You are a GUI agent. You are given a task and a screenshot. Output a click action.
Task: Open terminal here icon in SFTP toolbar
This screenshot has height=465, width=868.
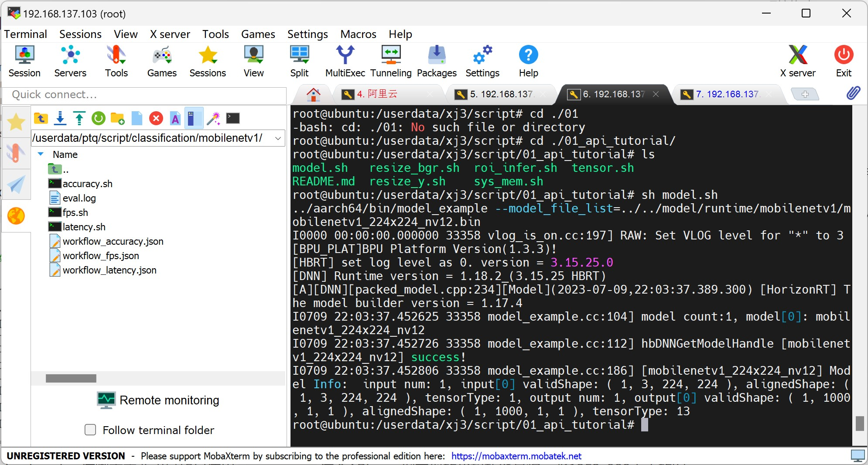pyautogui.click(x=233, y=118)
